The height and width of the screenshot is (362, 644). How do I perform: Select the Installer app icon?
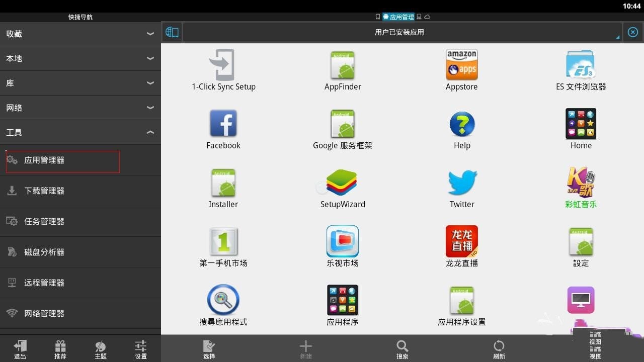pos(223,183)
